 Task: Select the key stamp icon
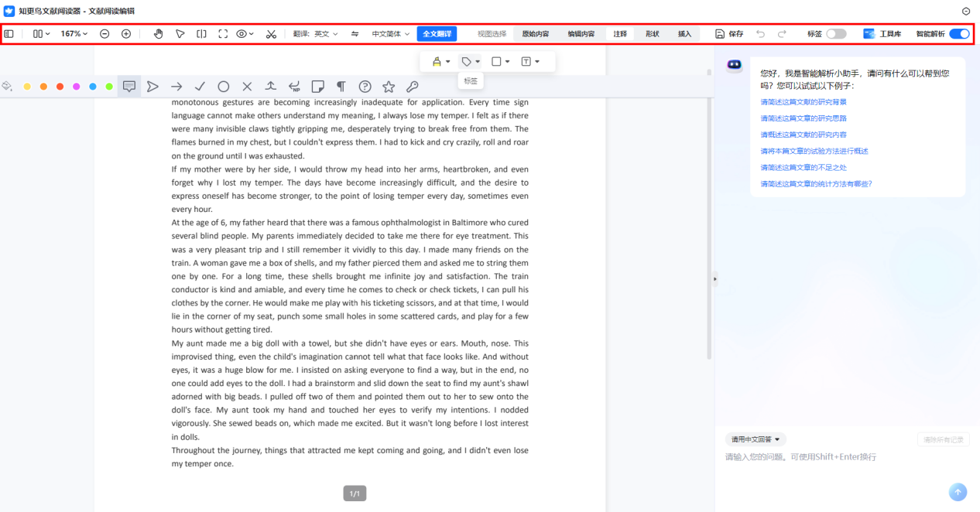point(413,87)
